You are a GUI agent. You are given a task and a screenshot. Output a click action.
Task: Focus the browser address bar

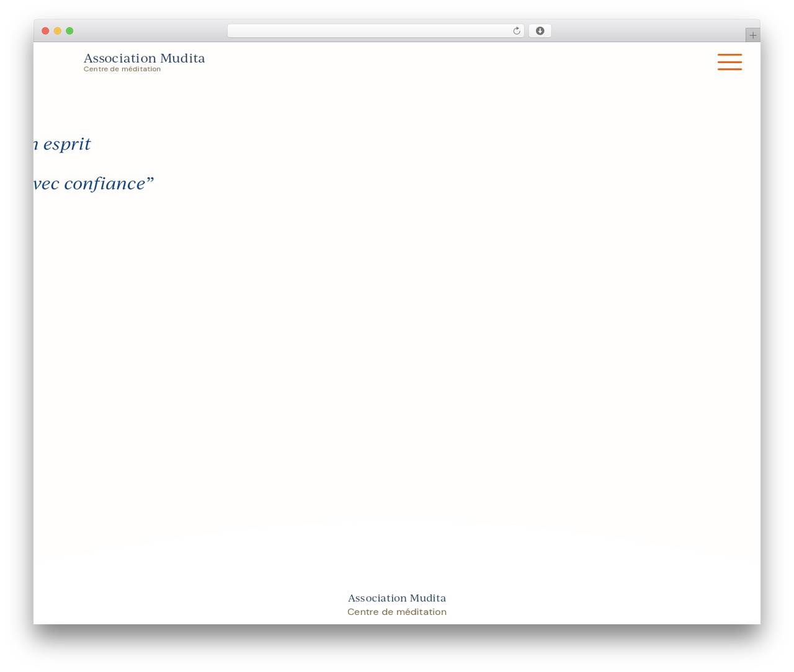coord(375,31)
